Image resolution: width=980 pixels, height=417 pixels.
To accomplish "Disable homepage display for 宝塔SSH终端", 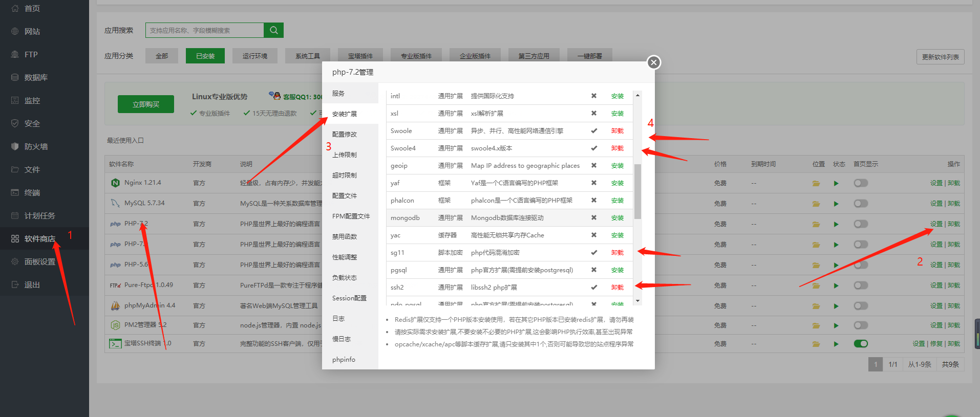I will tap(861, 343).
